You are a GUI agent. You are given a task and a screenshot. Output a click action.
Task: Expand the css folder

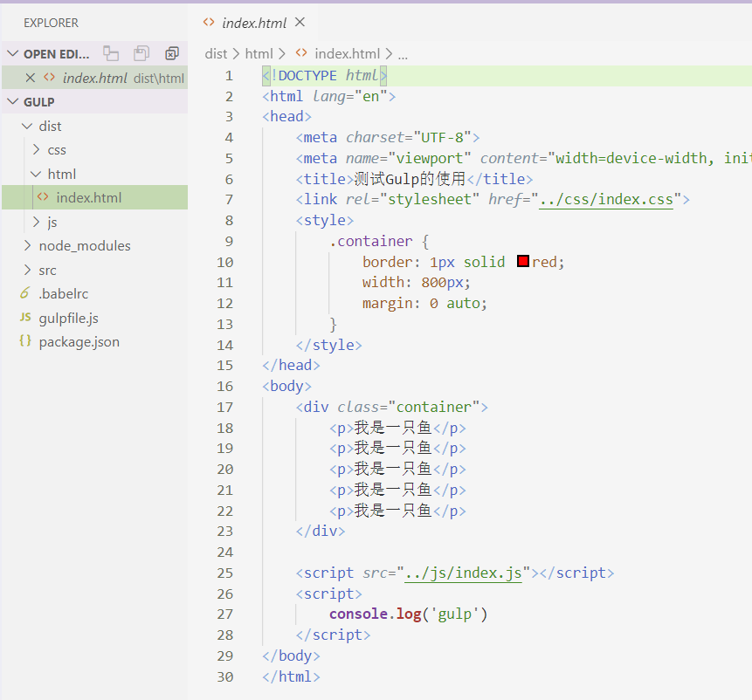pos(37,149)
